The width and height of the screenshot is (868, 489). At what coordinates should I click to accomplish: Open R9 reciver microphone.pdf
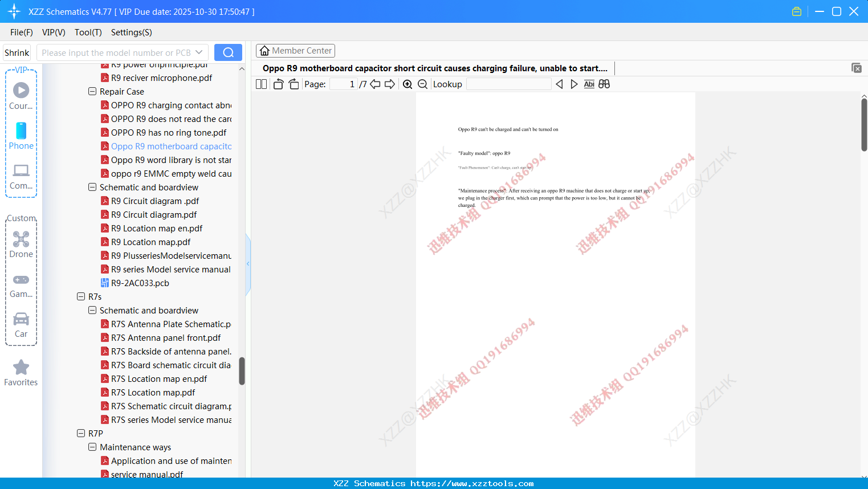tap(162, 78)
